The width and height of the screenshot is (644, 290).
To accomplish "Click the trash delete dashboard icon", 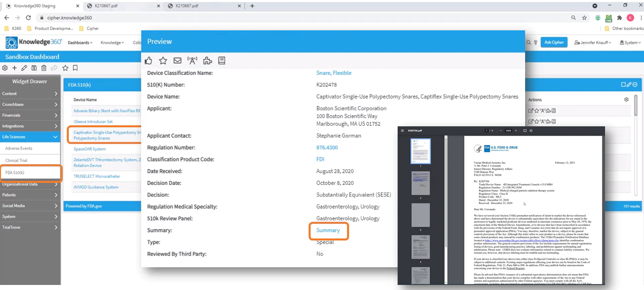I will pos(44,68).
